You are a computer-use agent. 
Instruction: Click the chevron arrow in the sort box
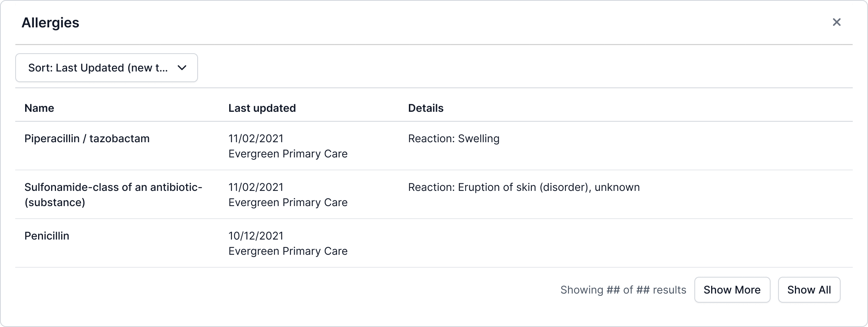click(x=182, y=68)
